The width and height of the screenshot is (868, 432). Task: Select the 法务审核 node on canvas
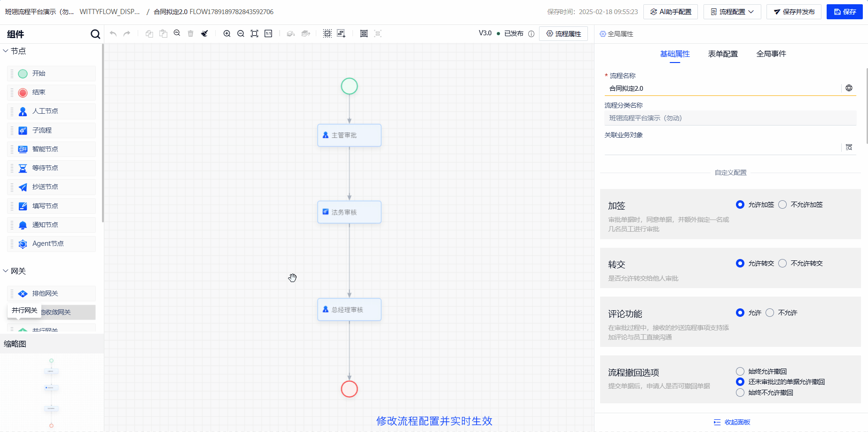349,212
